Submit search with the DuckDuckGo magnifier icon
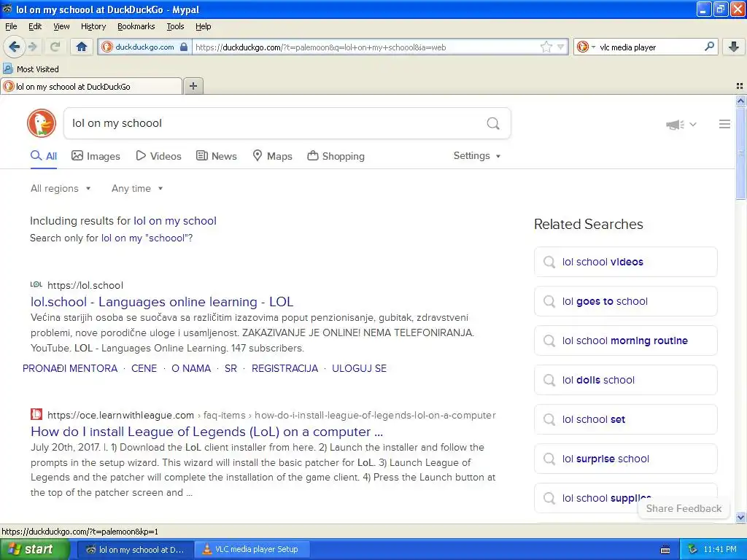The width and height of the screenshot is (747, 560). pyautogui.click(x=493, y=124)
